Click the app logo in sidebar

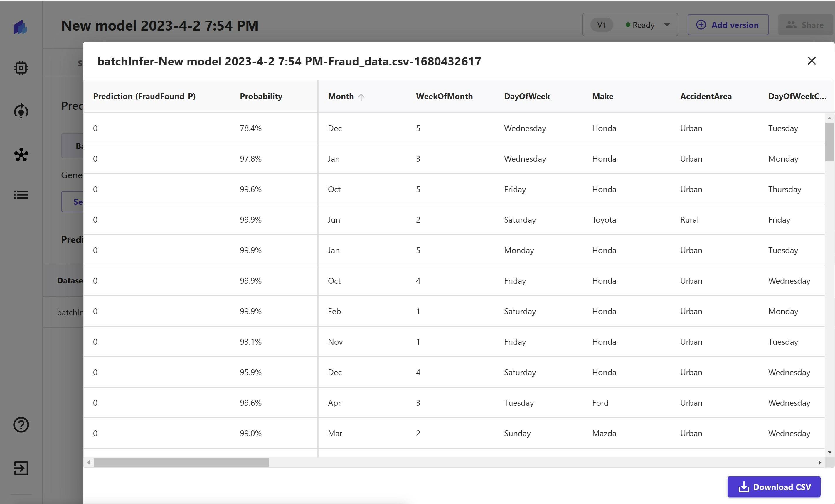[x=20, y=27]
